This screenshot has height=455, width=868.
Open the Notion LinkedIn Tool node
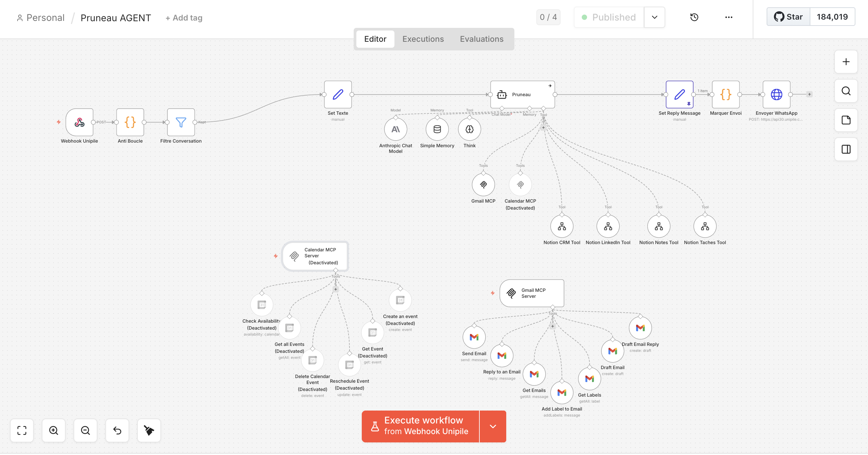tap(608, 226)
